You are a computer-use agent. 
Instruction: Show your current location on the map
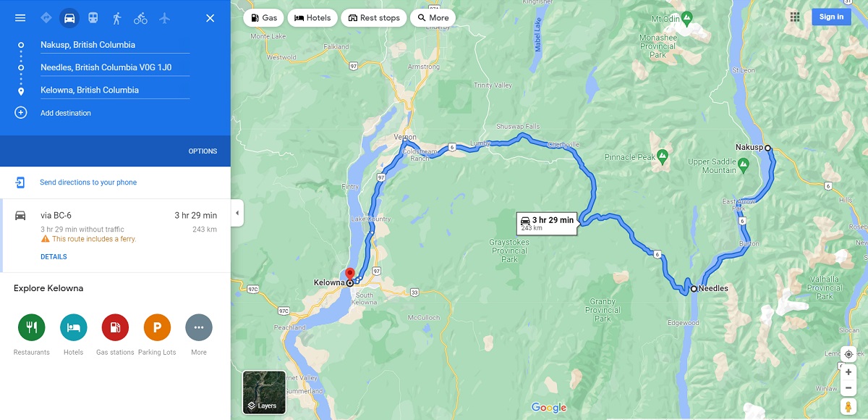[848, 354]
